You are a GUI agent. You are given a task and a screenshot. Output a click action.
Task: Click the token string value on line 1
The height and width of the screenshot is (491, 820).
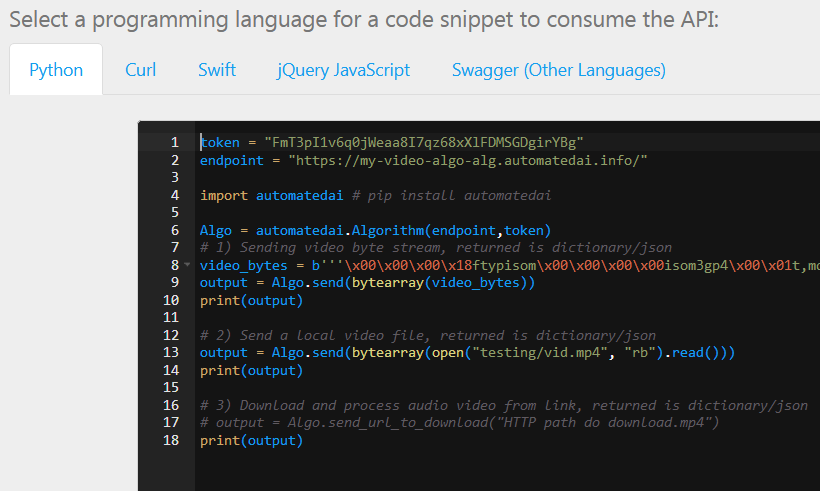(x=424, y=142)
